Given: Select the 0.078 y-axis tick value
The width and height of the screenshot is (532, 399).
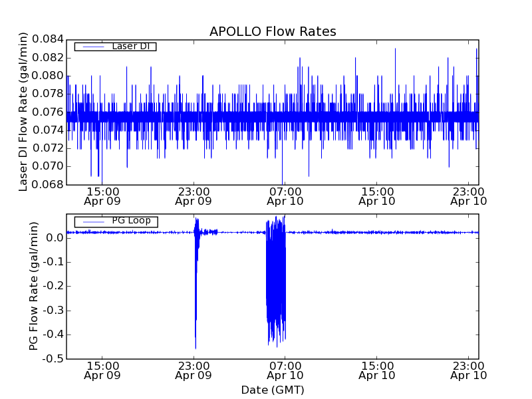Looking at the screenshot, I should [x=48, y=94].
